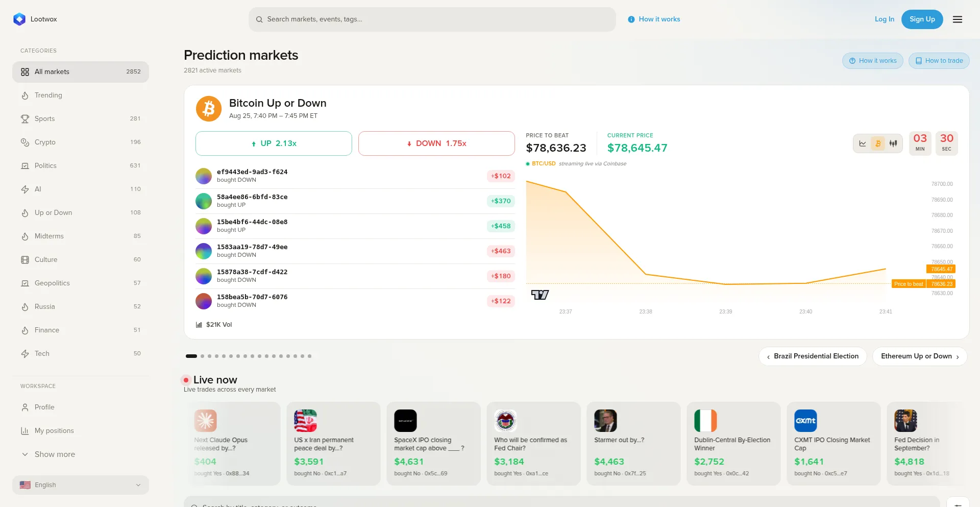Image resolution: width=980 pixels, height=507 pixels.
Task: Click the CXMT IPO market icon
Action: [x=806, y=421]
